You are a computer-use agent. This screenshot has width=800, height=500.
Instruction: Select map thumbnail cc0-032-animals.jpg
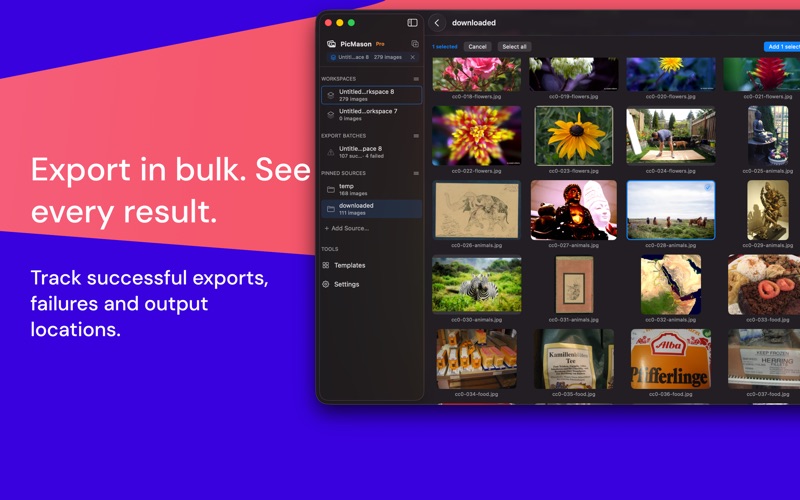(x=670, y=284)
